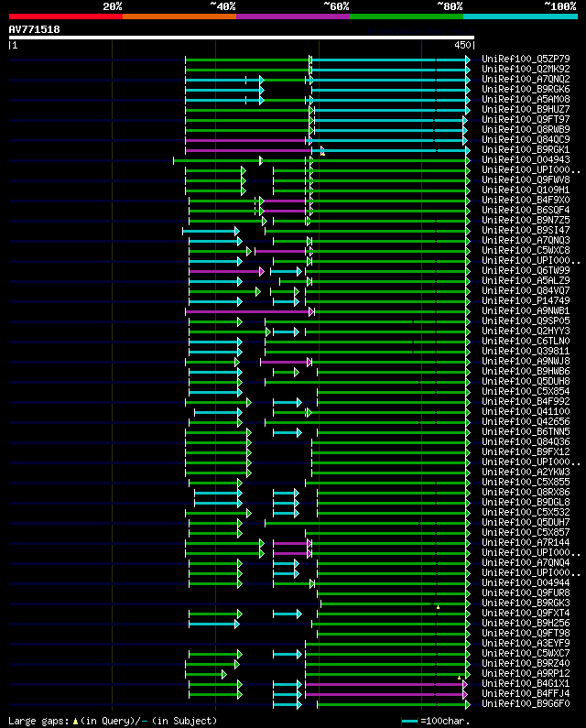Screen dimensions: 586x728
Task: Choose the UniRef100_A5ALZ9 entry
Action: 526,280
